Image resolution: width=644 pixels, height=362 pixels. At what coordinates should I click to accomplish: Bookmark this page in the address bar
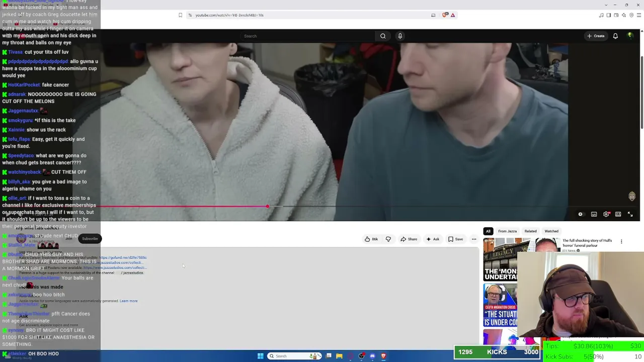(x=180, y=15)
